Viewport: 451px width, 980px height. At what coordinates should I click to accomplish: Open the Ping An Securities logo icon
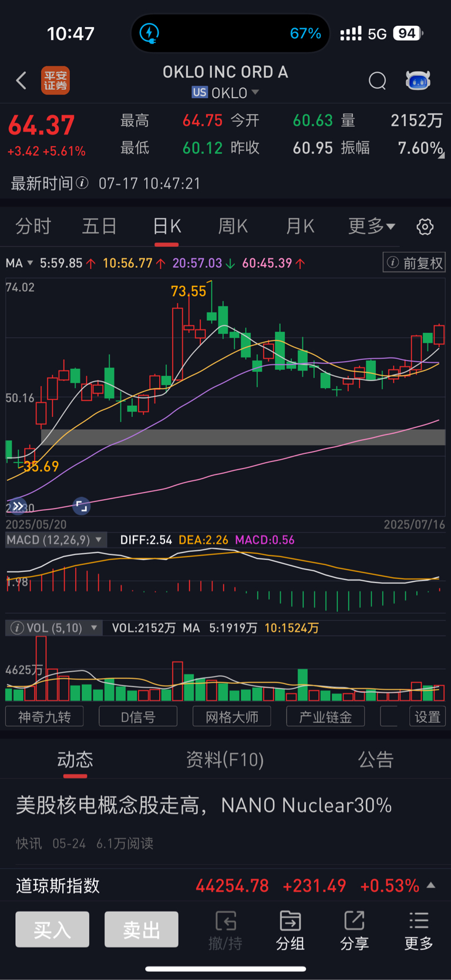55,80
